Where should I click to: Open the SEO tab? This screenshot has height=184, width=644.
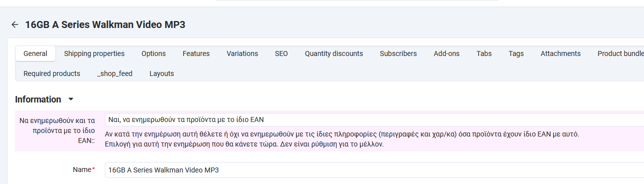282,53
